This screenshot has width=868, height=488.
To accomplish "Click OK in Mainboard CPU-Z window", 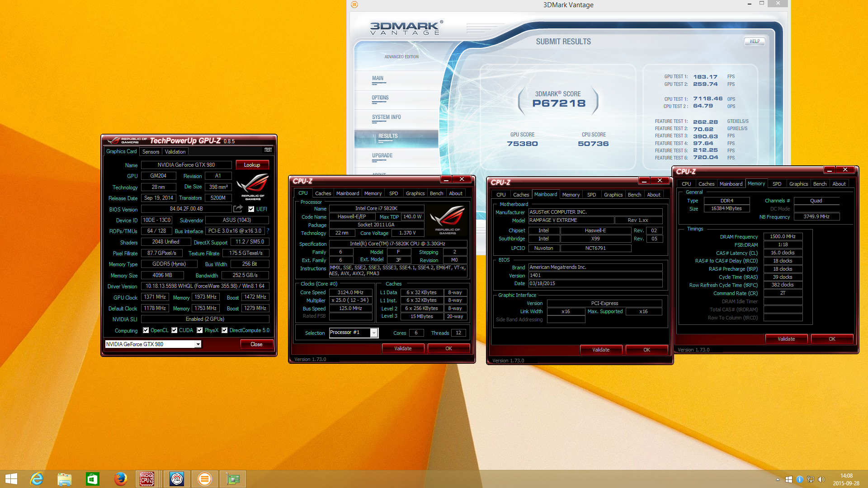I will [x=646, y=350].
